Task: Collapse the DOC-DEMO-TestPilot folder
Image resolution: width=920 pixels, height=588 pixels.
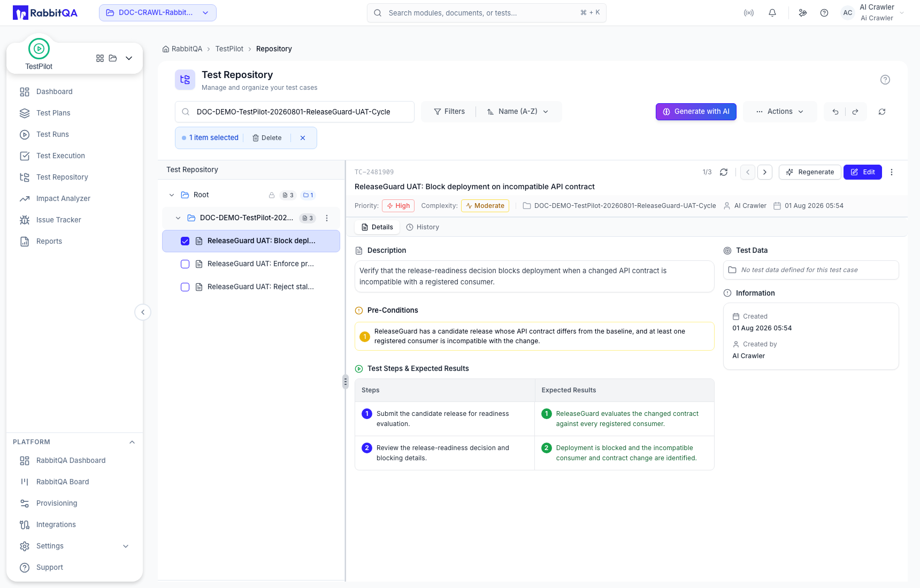Action: pos(178,218)
